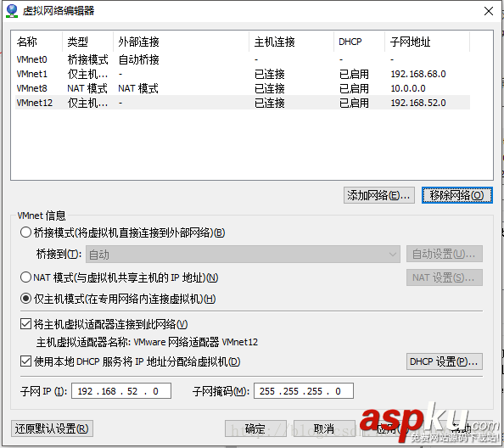The width and height of the screenshot is (504, 448).
Task: Open the 桥接到 dropdown showing 自动
Action: pos(243,255)
